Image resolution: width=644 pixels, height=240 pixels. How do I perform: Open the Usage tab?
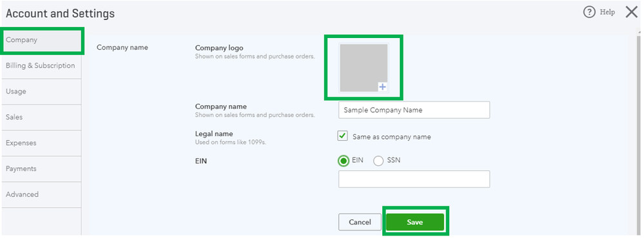[41, 92]
